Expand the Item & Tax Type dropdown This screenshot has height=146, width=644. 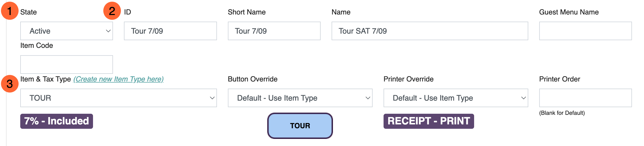[x=118, y=98]
